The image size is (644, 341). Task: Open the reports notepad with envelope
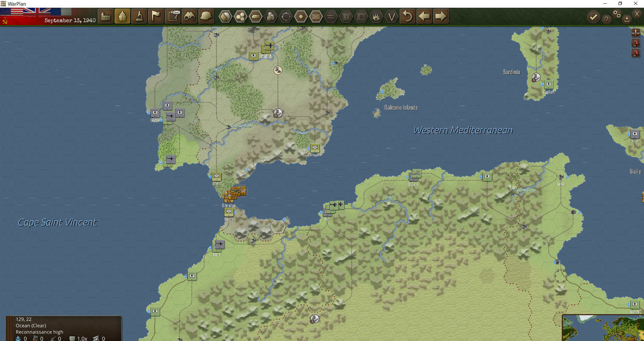click(x=173, y=16)
